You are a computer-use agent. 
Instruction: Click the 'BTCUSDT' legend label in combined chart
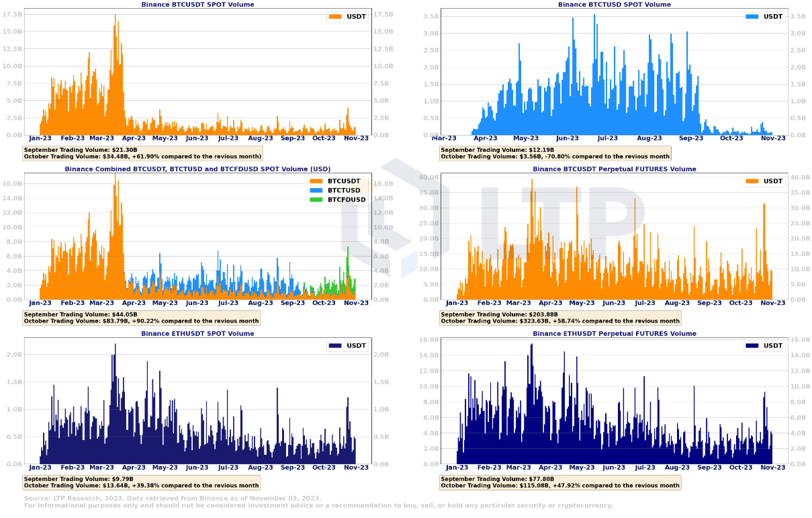click(344, 181)
